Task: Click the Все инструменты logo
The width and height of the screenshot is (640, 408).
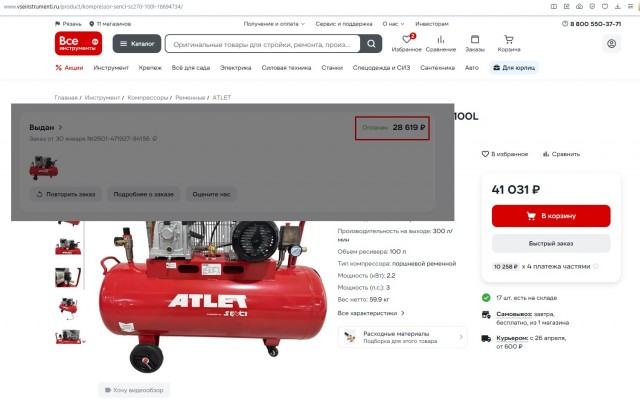Action: 78,43
